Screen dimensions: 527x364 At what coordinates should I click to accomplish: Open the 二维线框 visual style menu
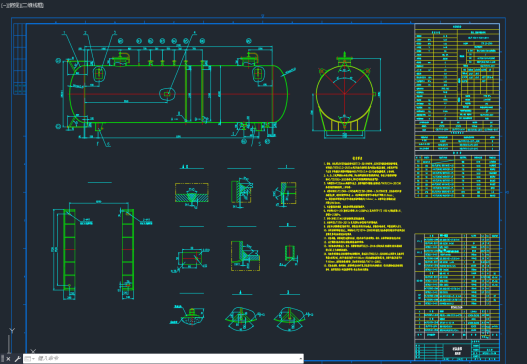click(x=32, y=5)
